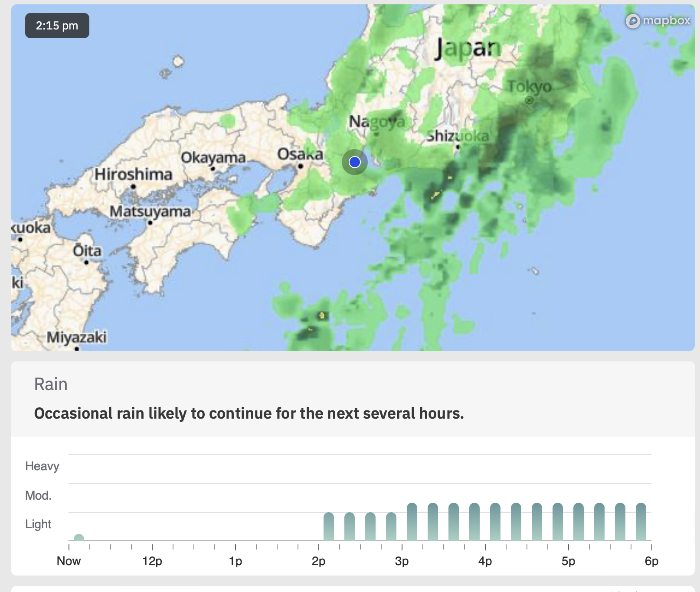Click the Tokyo city label on the map
The image size is (700, 592).
[x=530, y=87]
